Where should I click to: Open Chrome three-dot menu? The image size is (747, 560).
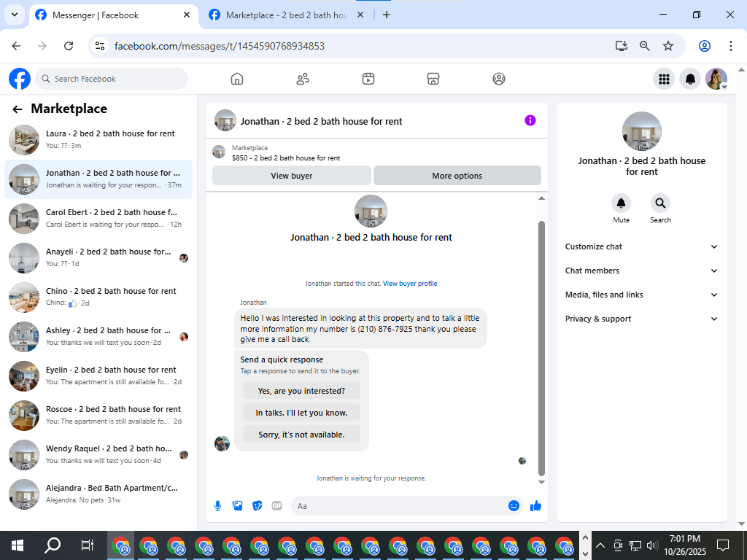click(x=731, y=46)
